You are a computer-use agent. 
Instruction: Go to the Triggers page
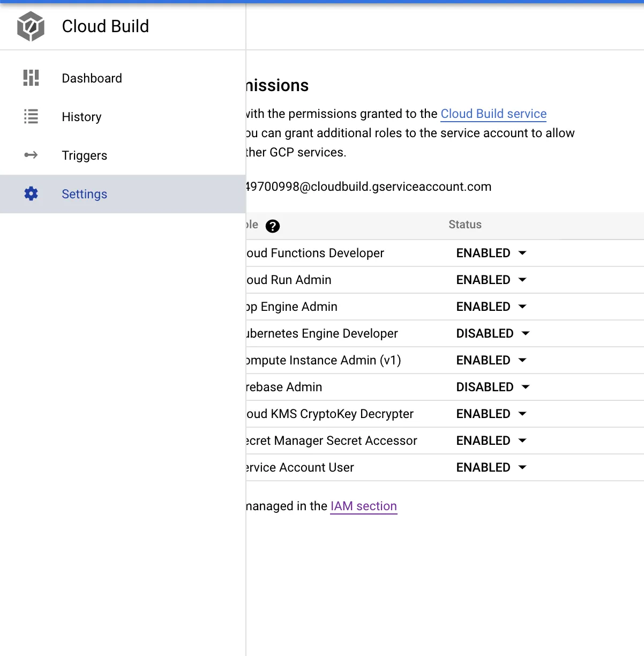pyautogui.click(x=84, y=155)
